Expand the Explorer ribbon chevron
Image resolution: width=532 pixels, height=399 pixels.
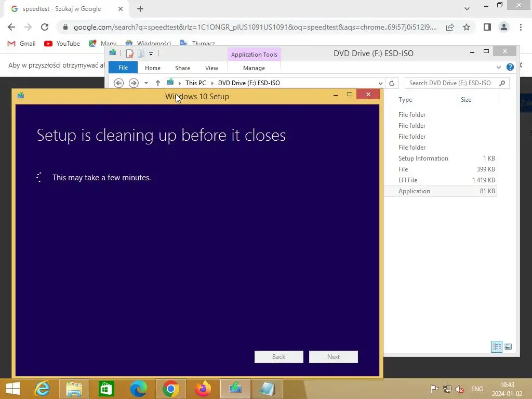498,67
